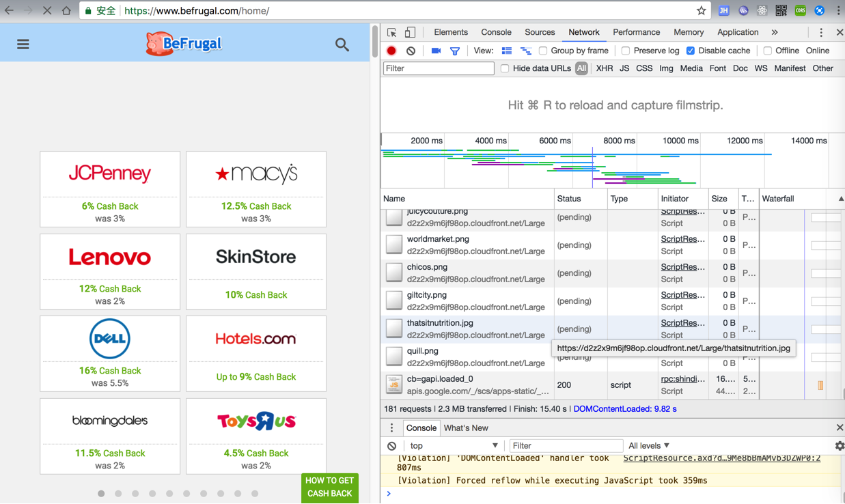Clear the console with the ban icon
Screen dimensions: 845x504
391,446
